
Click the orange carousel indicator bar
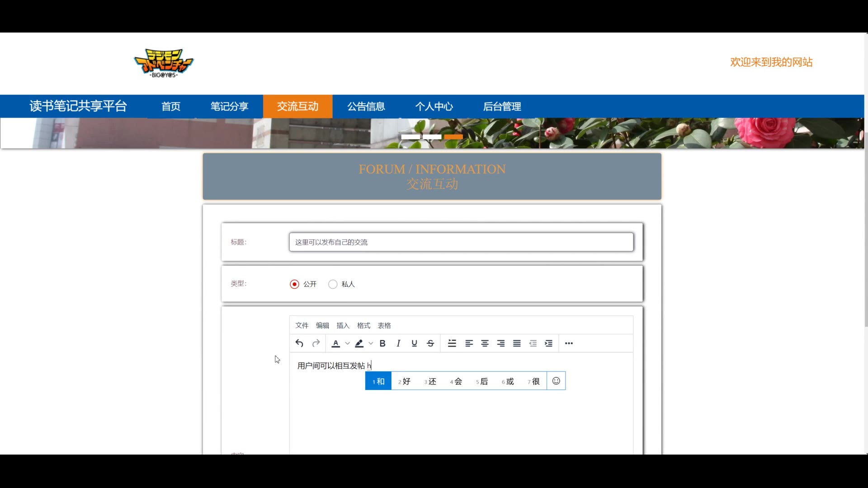pyautogui.click(x=453, y=136)
